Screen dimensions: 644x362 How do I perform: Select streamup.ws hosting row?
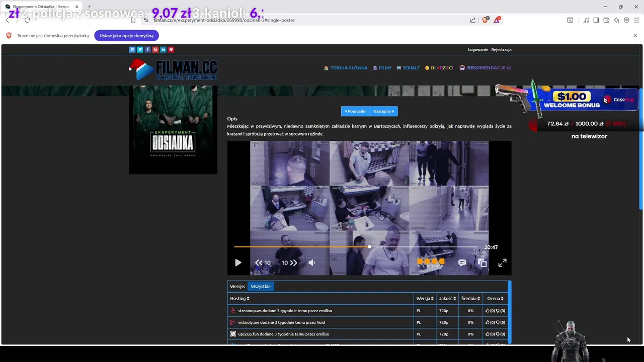point(368,310)
